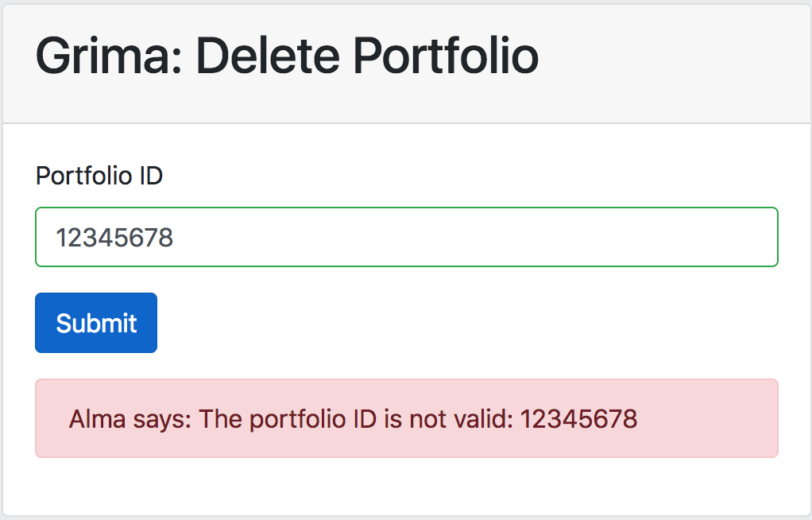Screen dimensions: 812x520
Task: Click the word "Portfolio" in the heading
Action: click(x=446, y=56)
